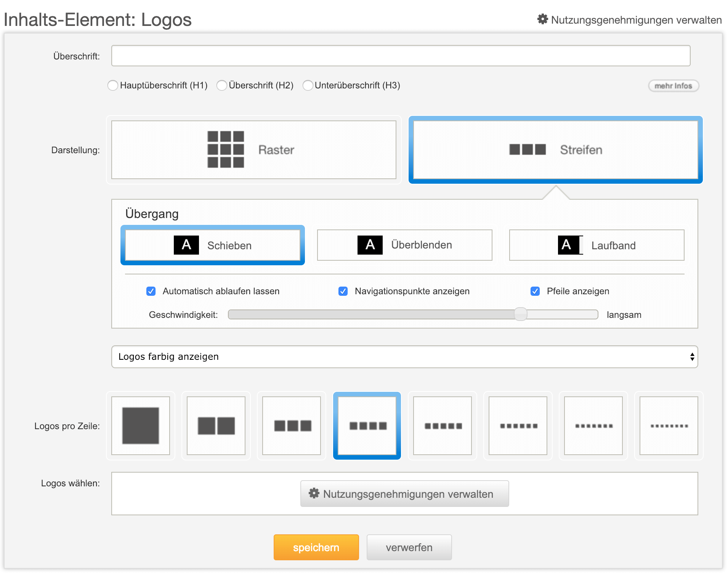Switch transition to Überblenden
Image resolution: width=728 pixels, height=574 pixels.
404,245
